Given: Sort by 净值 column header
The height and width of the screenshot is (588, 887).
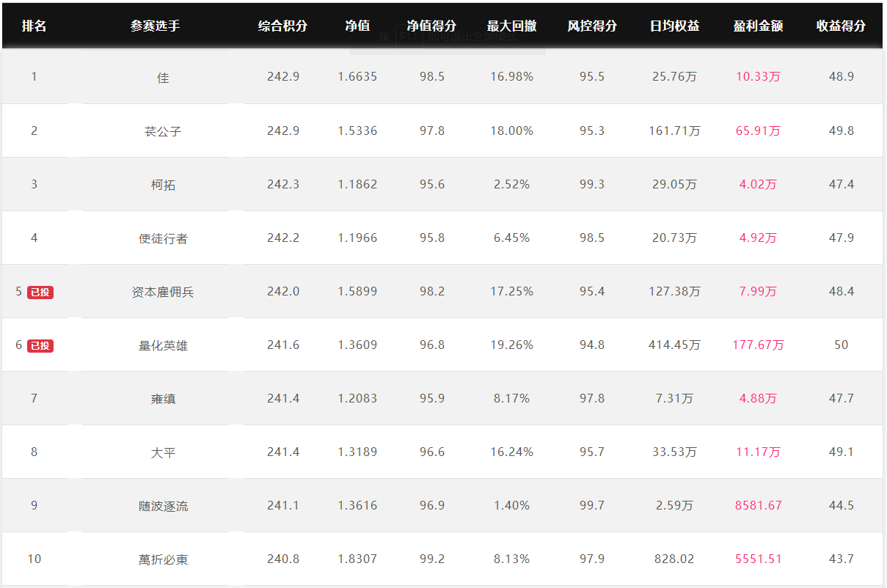Looking at the screenshot, I should [x=357, y=26].
